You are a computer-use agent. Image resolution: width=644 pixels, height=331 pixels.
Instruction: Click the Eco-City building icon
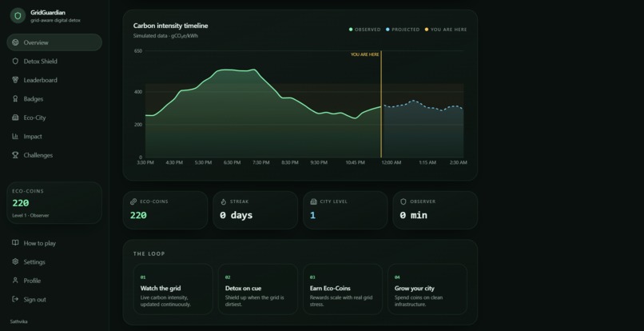pos(15,118)
